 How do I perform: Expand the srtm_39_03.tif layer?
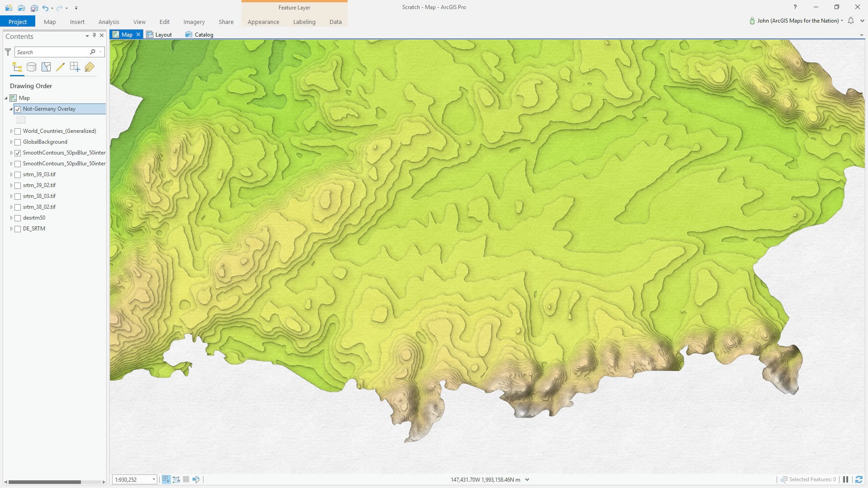11,174
